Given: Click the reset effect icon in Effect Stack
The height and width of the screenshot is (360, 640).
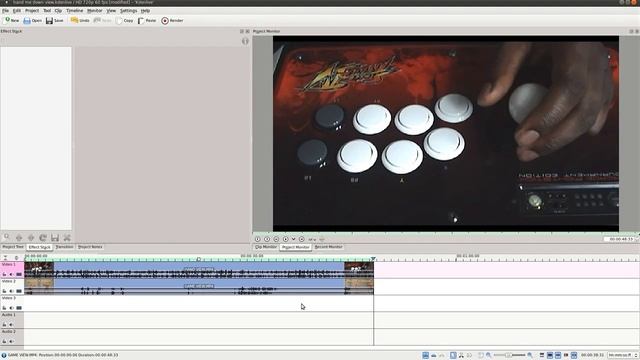Looking at the screenshot, I should coord(43,238).
